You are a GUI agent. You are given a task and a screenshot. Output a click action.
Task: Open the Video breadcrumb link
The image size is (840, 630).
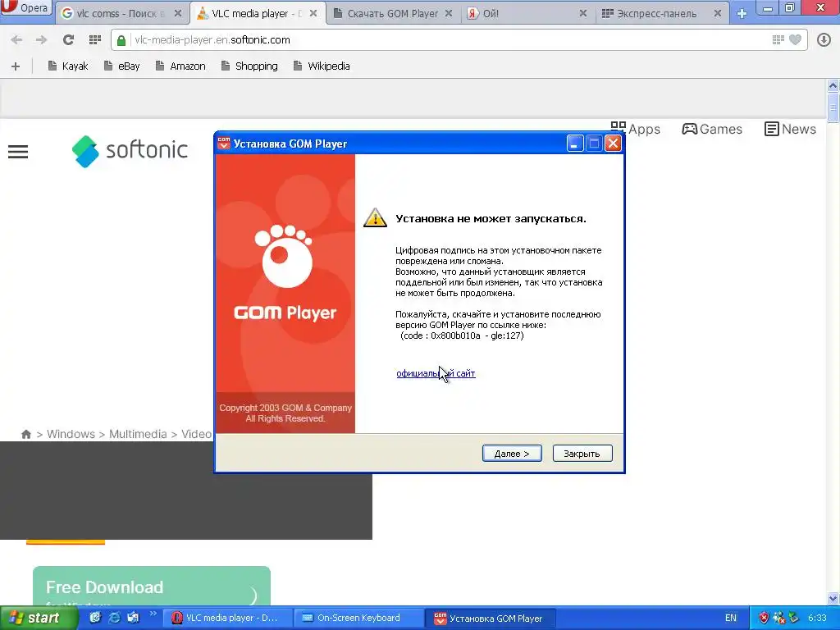click(x=196, y=434)
